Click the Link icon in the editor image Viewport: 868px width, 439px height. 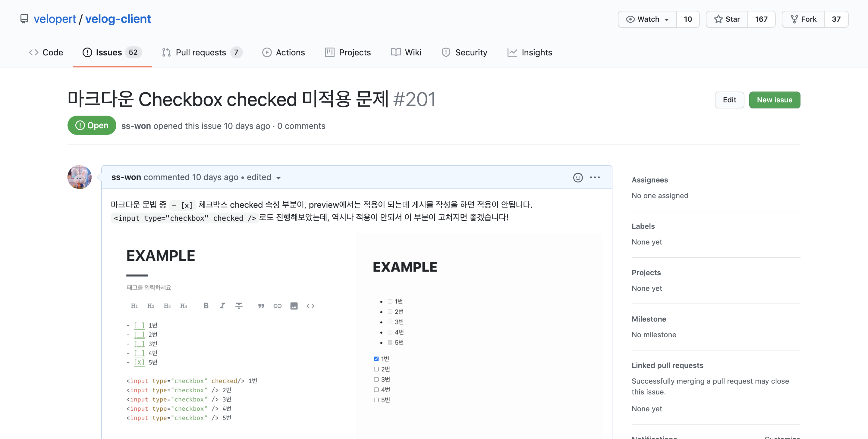(x=277, y=306)
